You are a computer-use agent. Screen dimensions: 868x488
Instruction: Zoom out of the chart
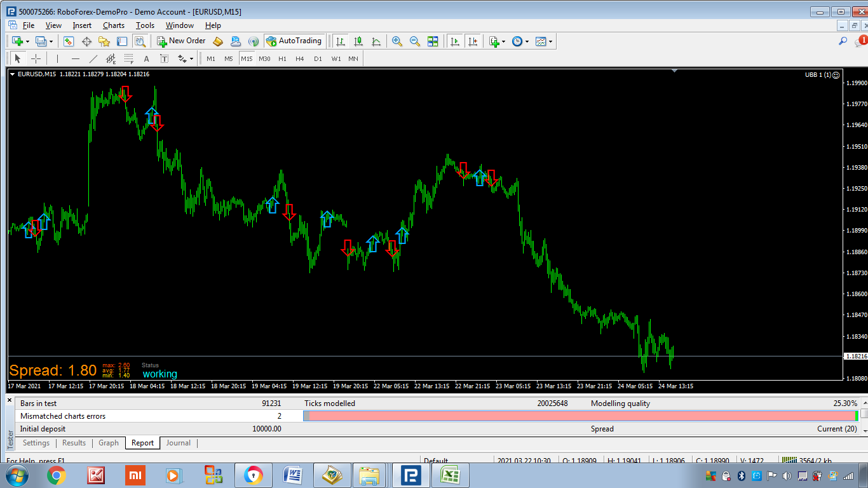click(415, 41)
